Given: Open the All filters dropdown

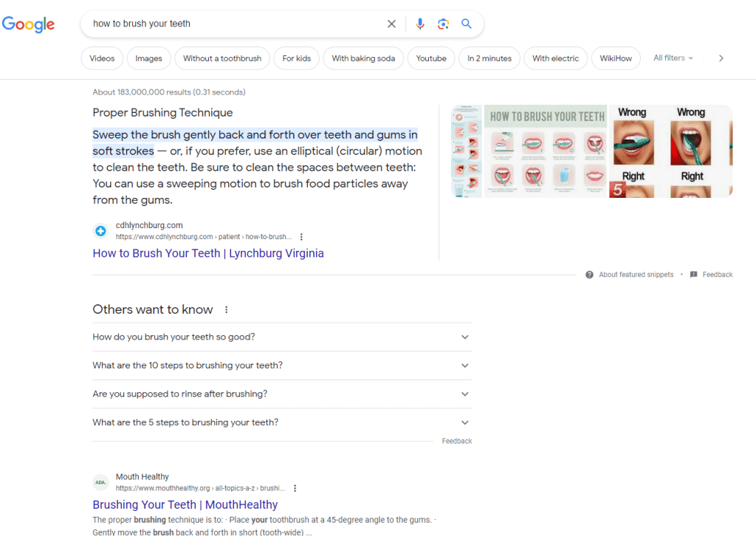Looking at the screenshot, I should pyautogui.click(x=673, y=58).
